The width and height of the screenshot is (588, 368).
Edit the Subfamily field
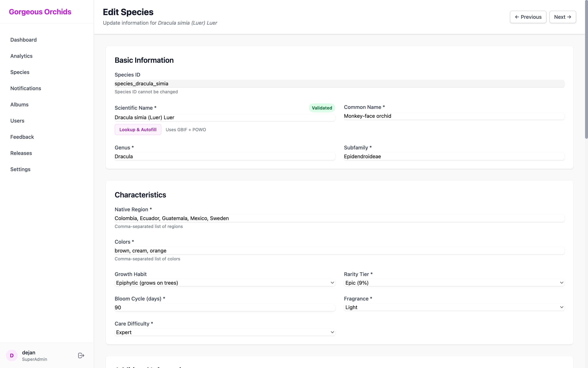pyautogui.click(x=454, y=156)
